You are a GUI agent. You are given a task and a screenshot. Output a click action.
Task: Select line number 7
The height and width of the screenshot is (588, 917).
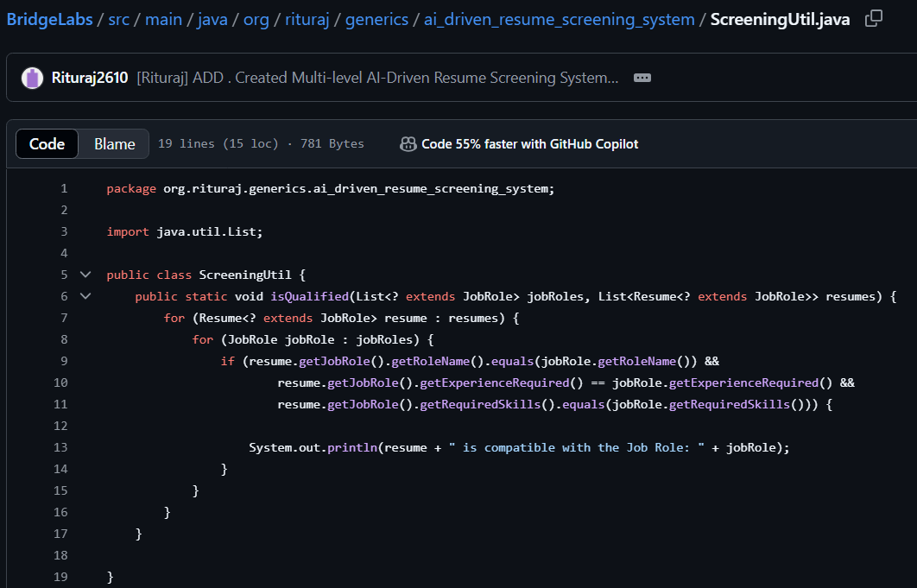coord(64,318)
